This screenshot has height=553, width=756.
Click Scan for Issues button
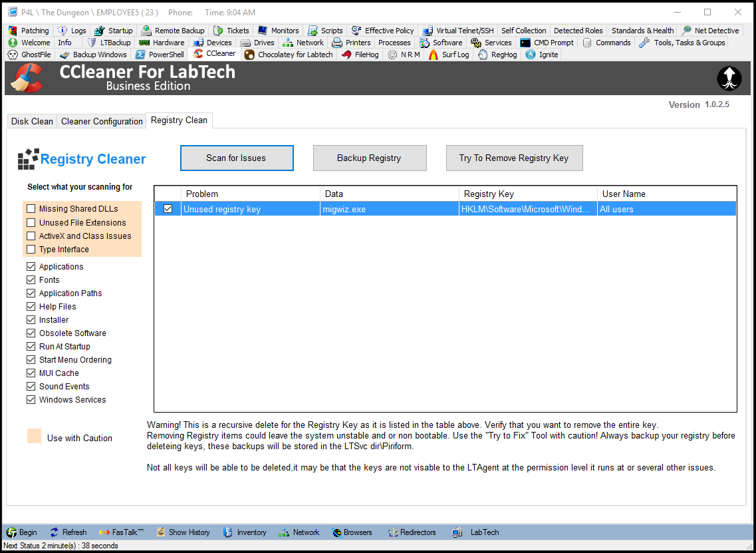click(x=237, y=158)
